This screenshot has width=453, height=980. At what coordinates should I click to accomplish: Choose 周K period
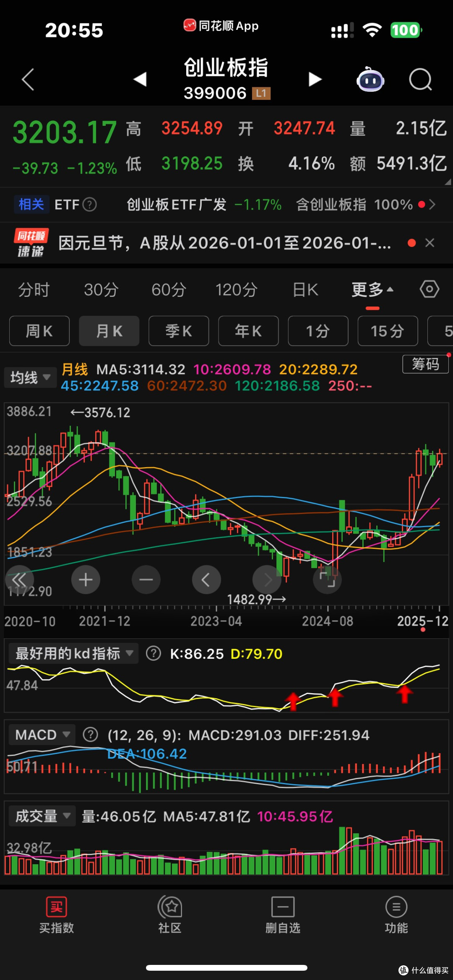39,331
